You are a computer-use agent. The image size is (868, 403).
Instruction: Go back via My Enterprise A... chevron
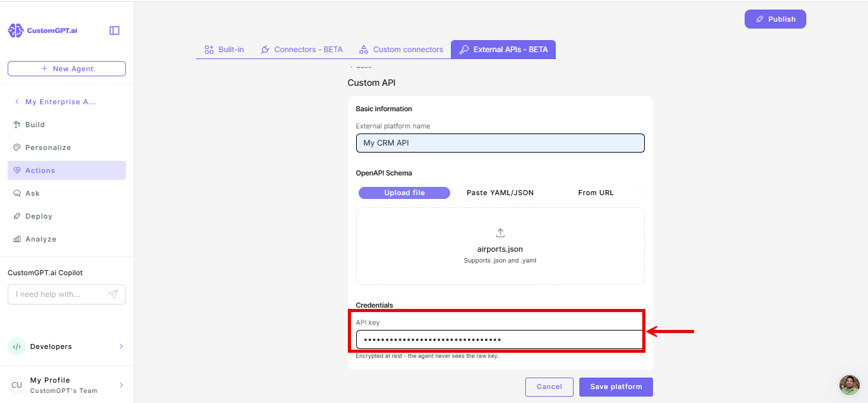(x=17, y=102)
